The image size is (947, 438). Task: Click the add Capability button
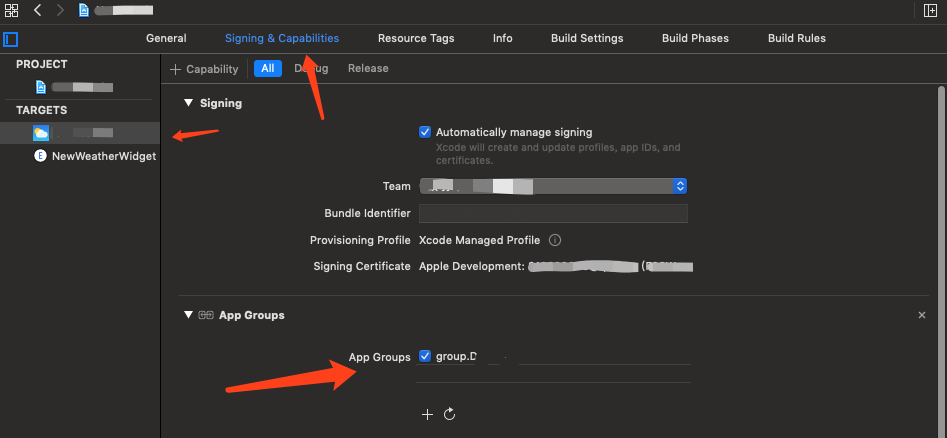coord(205,69)
